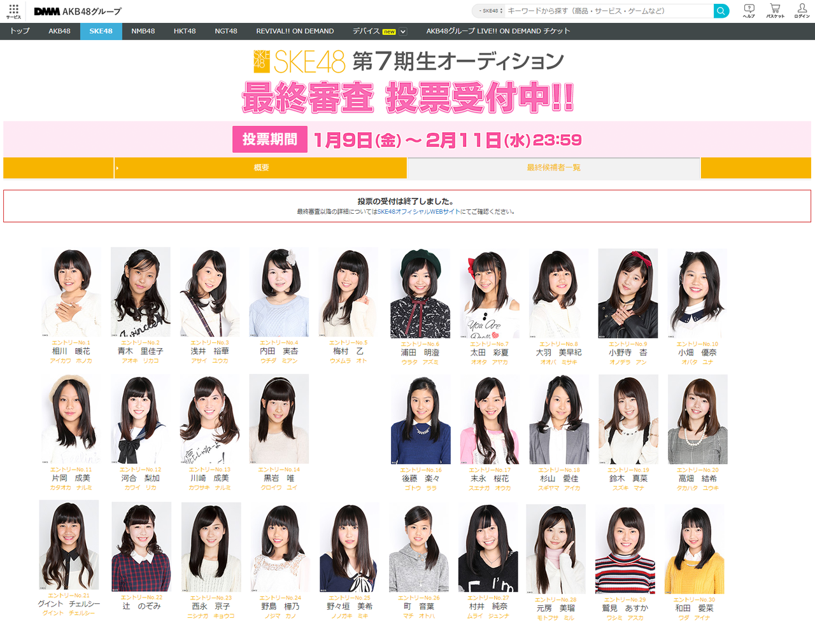815x644 pixels.
Task: Open the DMM services grid menu
Action: point(13,11)
